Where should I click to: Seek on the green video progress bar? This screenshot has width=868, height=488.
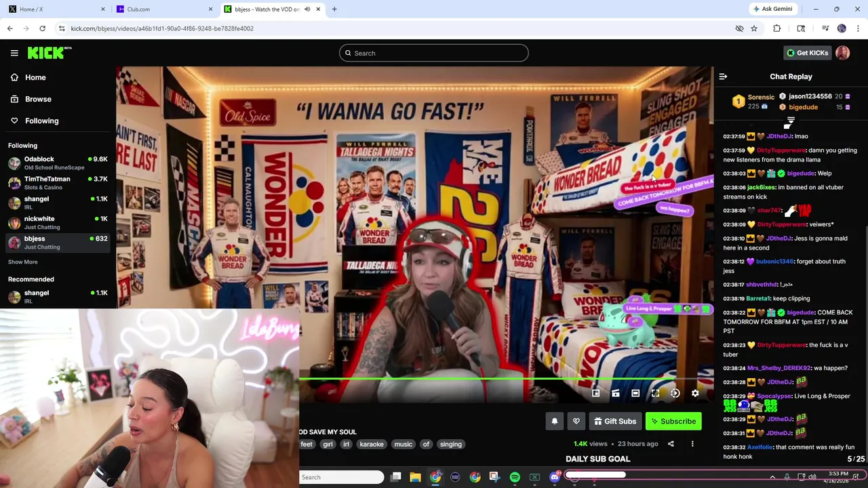click(506, 379)
